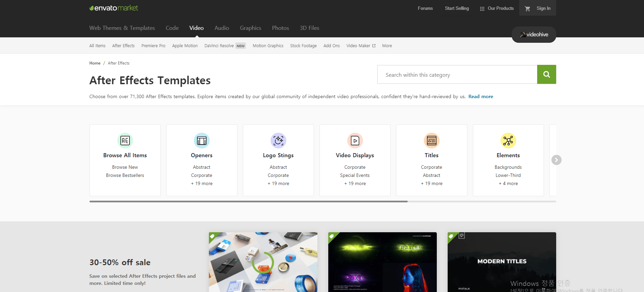
Task: Click Read more link
Action: click(481, 96)
